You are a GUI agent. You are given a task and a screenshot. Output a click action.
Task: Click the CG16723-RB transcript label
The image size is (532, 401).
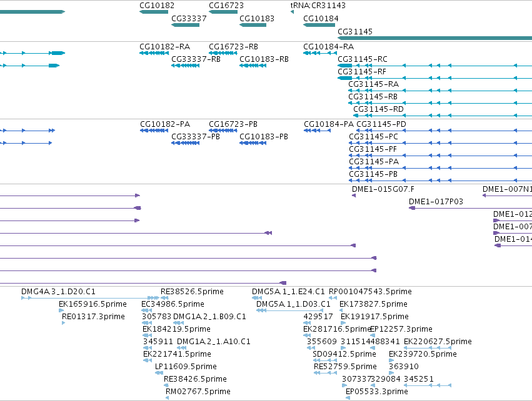[x=233, y=47]
